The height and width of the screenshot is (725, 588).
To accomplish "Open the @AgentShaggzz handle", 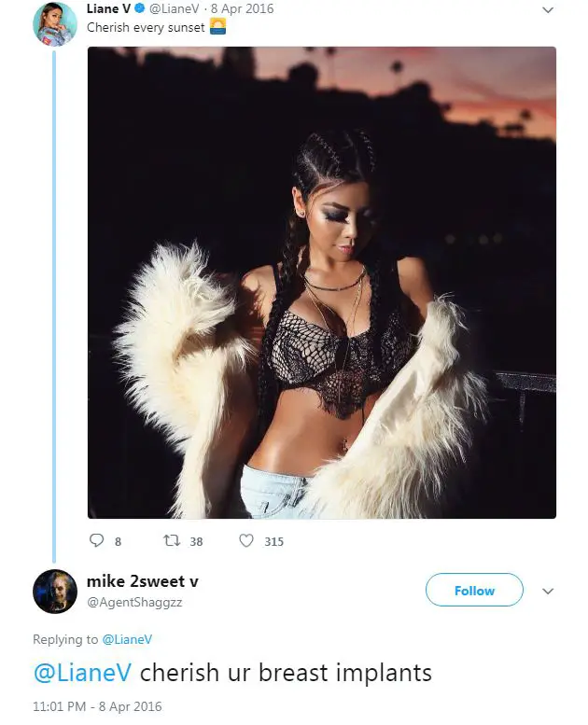I will click(134, 602).
